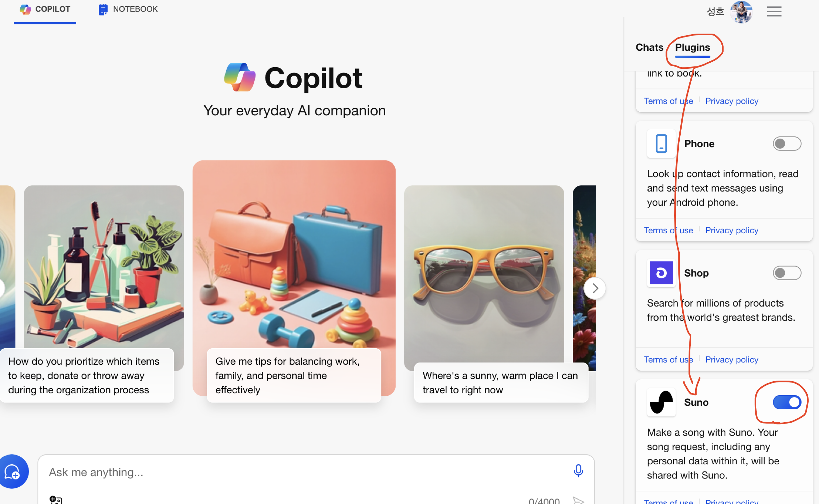Advance carousel with right chevron arrow
Image resolution: width=819 pixels, height=504 pixels.
tap(595, 288)
